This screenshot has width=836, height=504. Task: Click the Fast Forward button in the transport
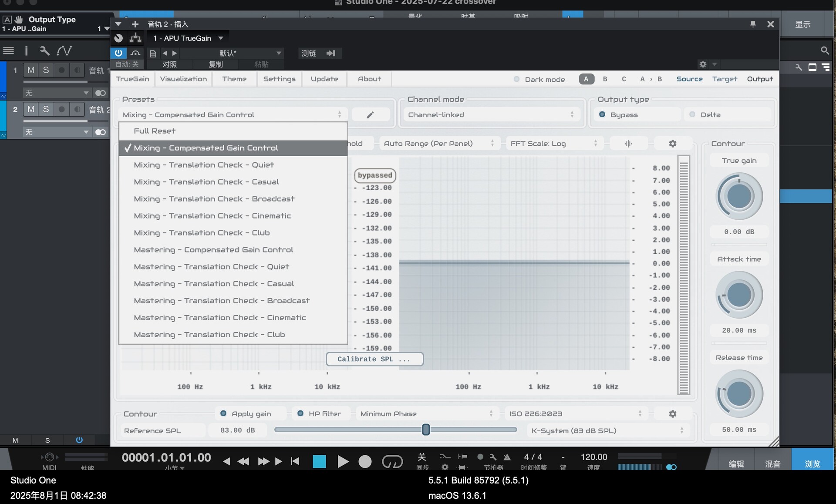tap(263, 461)
